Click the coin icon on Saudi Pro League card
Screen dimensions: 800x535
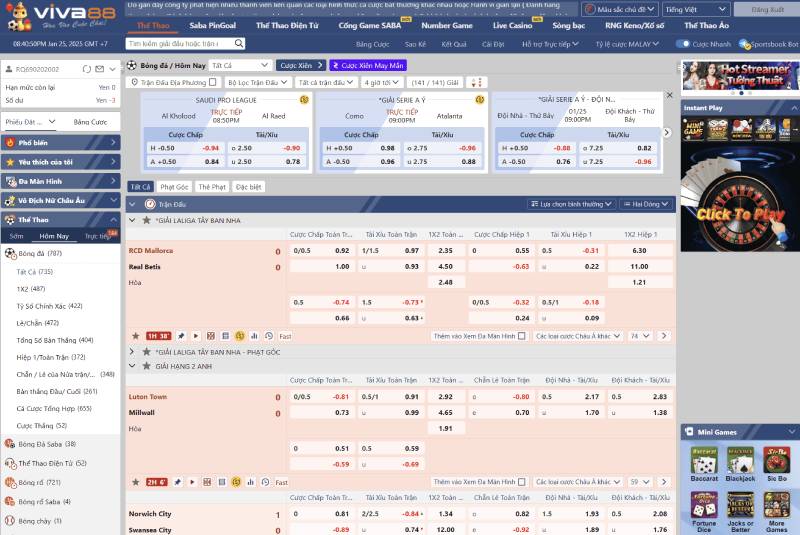coord(304,100)
